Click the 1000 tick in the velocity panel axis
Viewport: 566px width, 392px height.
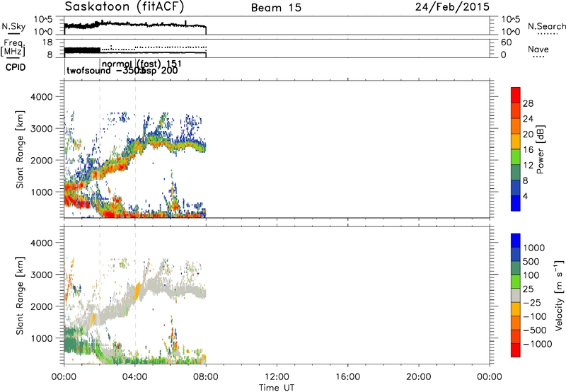[x=42, y=338]
